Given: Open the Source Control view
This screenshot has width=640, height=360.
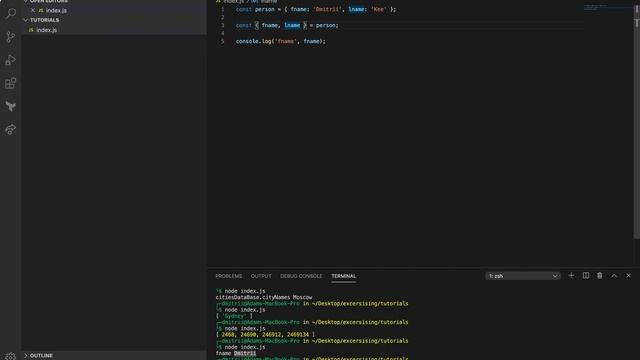Looking at the screenshot, I should click(11, 37).
